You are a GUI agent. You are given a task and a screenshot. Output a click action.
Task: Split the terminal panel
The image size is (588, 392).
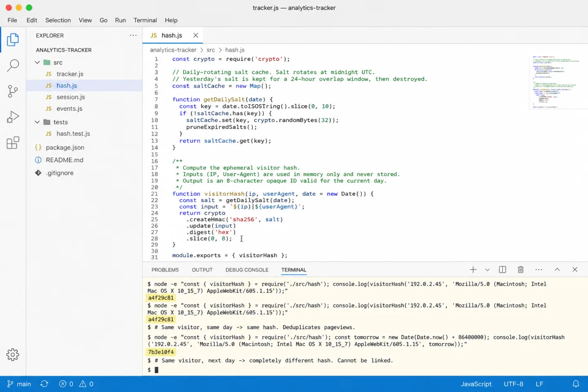pyautogui.click(x=503, y=269)
